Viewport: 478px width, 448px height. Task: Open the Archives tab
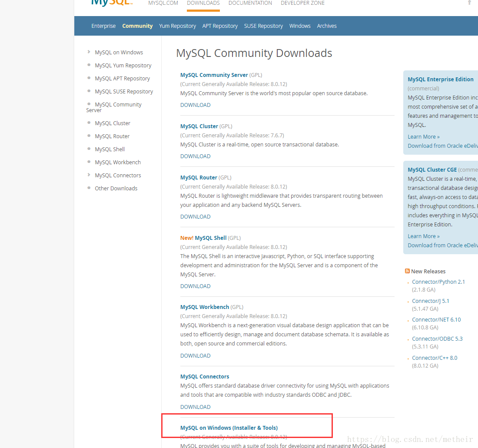pyautogui.click(x=327, y=26)
